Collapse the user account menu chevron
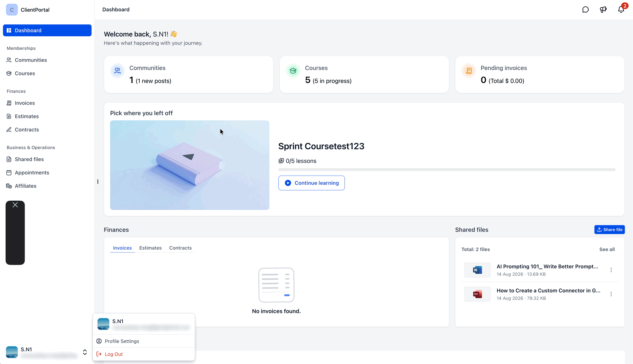Viewport: 633px width, 364px height. point(85,352)
